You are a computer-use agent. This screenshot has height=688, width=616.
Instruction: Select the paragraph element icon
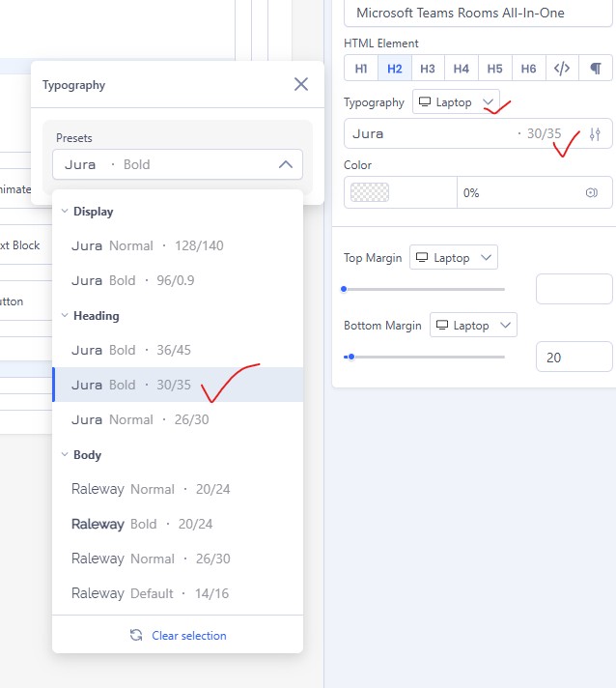(596, 69)
